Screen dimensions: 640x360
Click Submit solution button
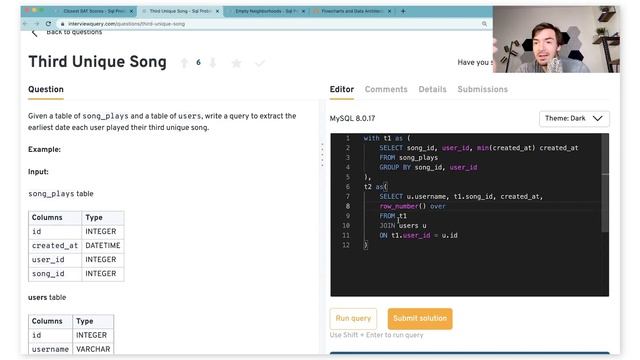point(420,318)
